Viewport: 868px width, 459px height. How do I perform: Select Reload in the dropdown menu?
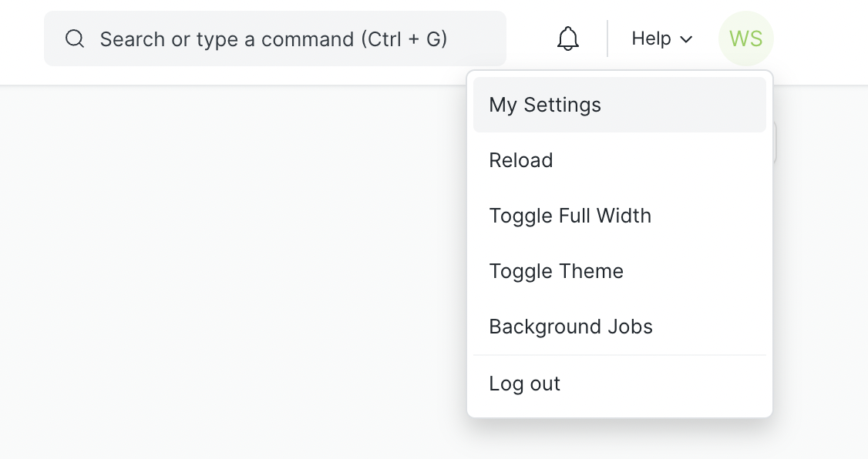tap(620, 160)
